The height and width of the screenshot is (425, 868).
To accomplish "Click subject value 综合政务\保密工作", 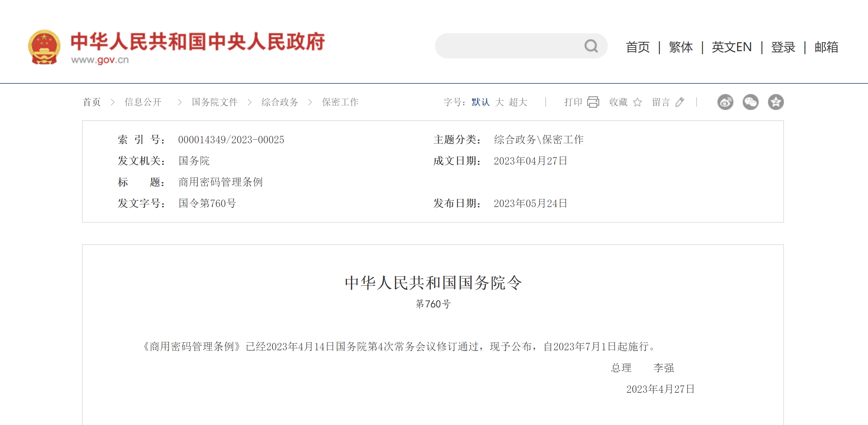I will click(x=538, y=140).
